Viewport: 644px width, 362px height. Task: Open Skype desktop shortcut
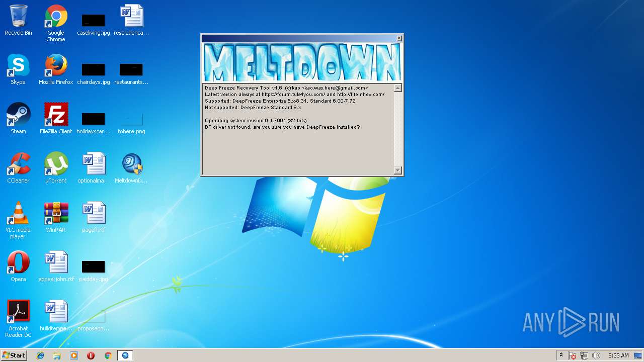point(18,69)
